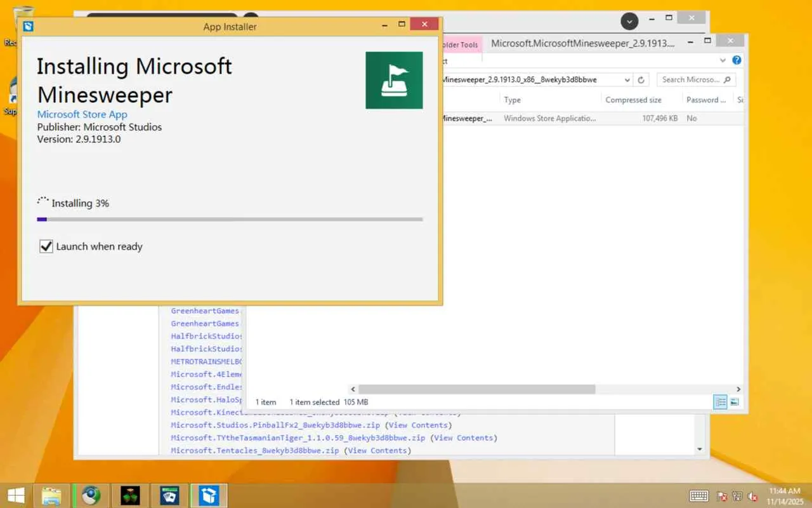The image size is (812, 508).
Task: Open the Microsoft.4Elem link
Action: pos(206,374)
